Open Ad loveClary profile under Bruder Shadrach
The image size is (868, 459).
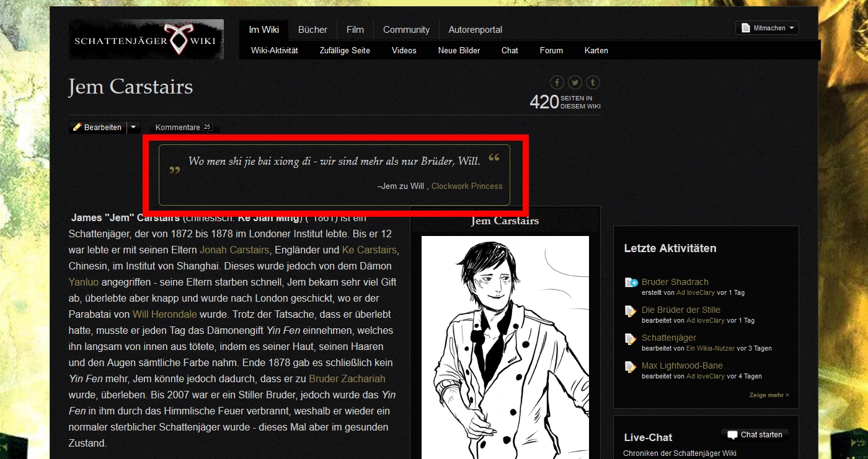click(696, 292)
